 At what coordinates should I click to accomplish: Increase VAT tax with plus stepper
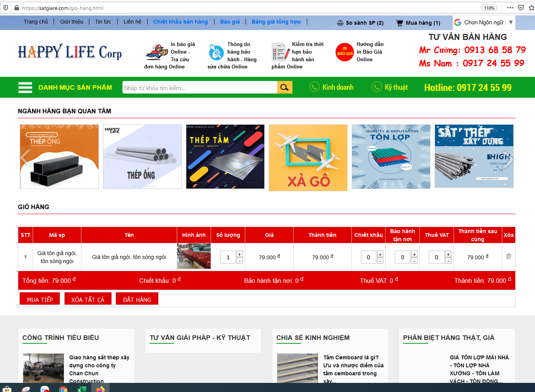click(448, 254)
